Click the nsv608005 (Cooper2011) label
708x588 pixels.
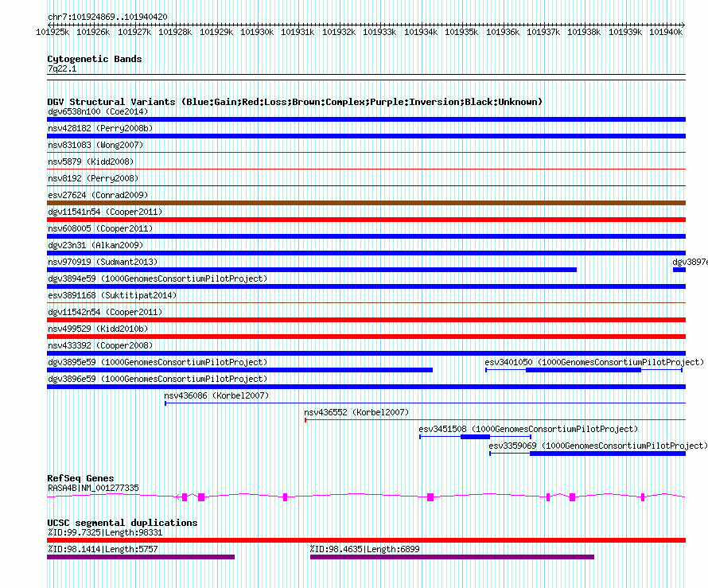click(100, 228)
